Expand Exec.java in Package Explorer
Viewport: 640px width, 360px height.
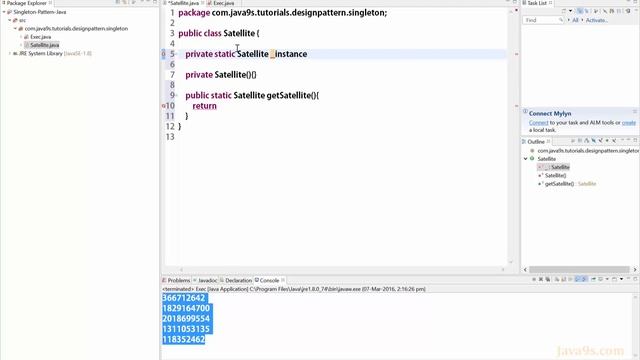click(21, 37)
